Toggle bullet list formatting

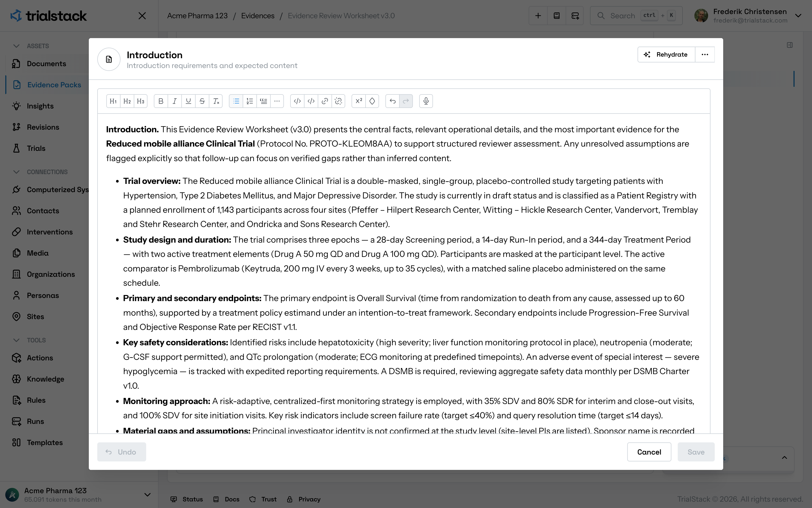tap(236, 101)
